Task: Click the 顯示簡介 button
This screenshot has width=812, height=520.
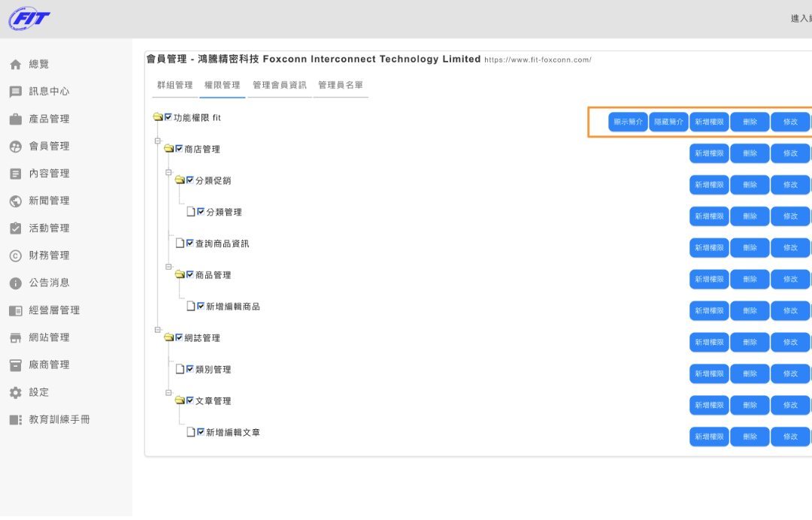Action: pyautogui.click(x=628, y=122)
